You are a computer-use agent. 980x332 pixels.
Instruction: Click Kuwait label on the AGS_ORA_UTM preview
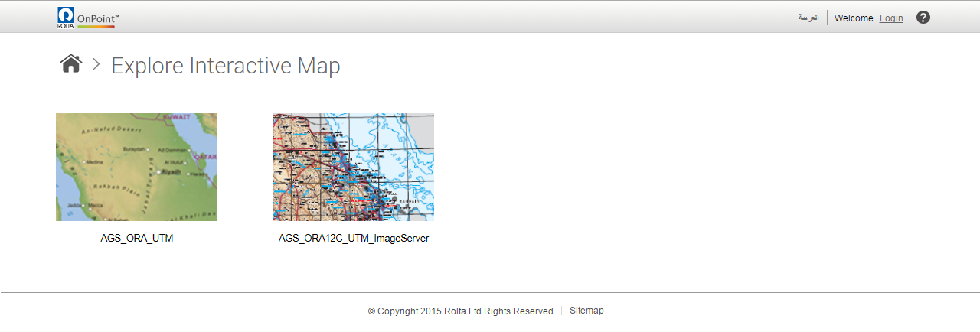(177, 117)
